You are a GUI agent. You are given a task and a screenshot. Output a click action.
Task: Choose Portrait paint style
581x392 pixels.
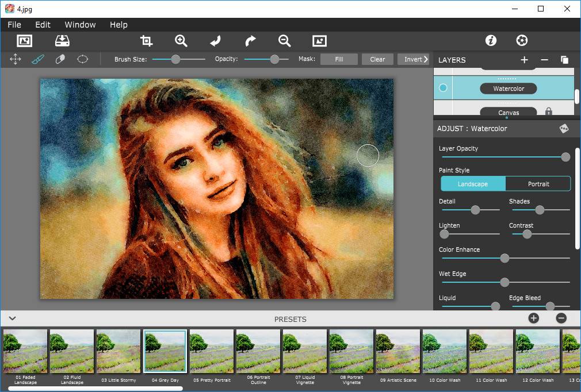(x=538, y=184)
